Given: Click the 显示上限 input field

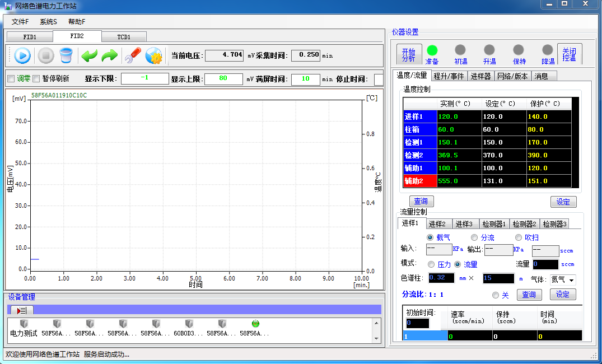Looking at the screenshot, I should tap(223, 79).
